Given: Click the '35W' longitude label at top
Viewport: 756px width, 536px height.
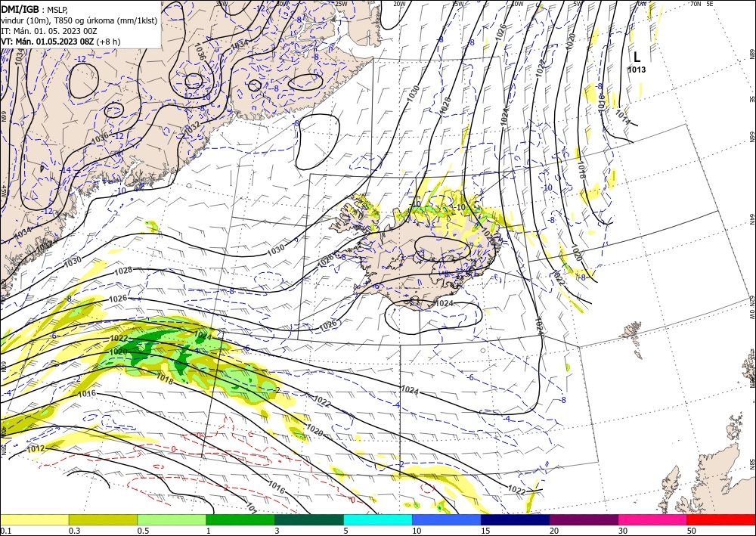Looking at the screenshot, I should (x=222, y=4).
